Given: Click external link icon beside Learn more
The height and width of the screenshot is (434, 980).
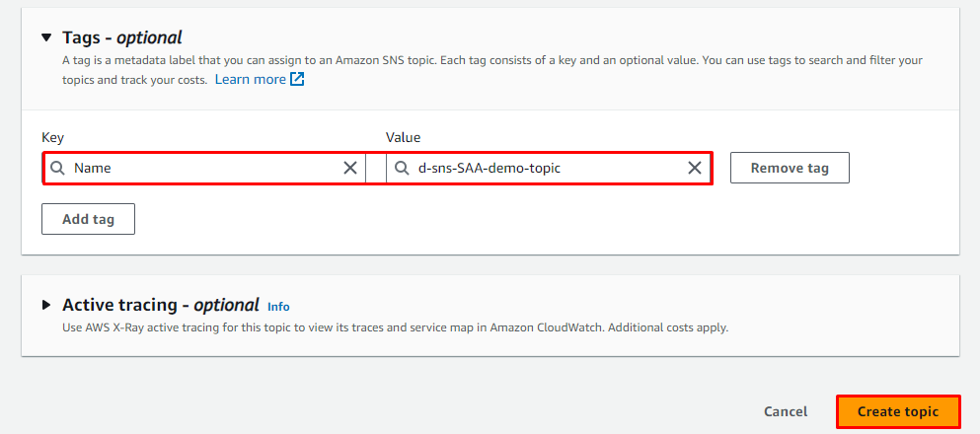Looking at the screenshot, I should [297, 79].
